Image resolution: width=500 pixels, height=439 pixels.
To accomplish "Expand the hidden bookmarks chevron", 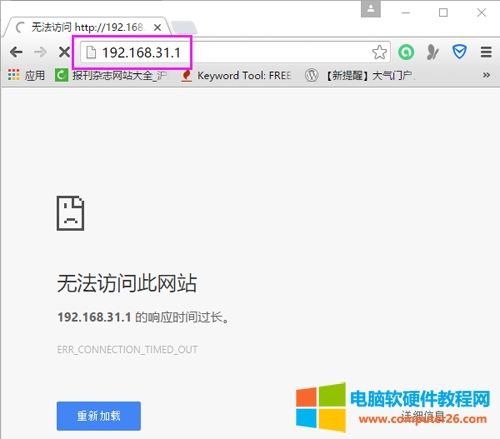I will pyautogui.click(x=486, y=75).
